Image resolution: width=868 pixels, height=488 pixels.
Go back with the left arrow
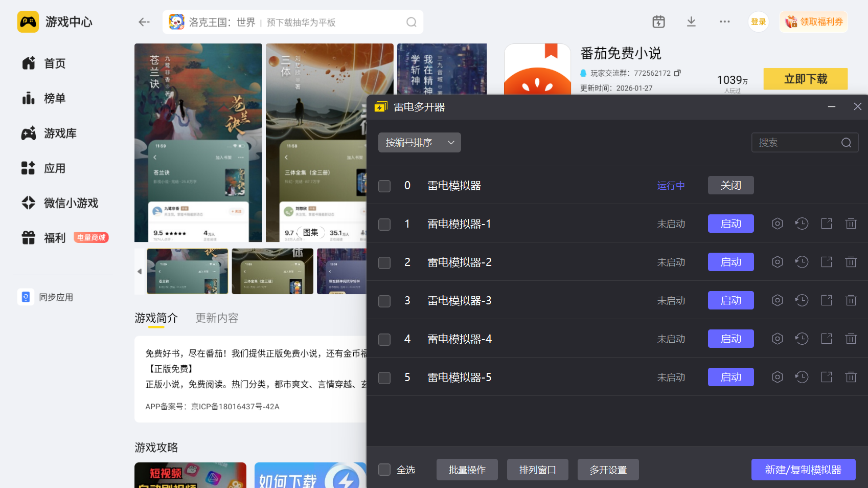coord(144,22)
